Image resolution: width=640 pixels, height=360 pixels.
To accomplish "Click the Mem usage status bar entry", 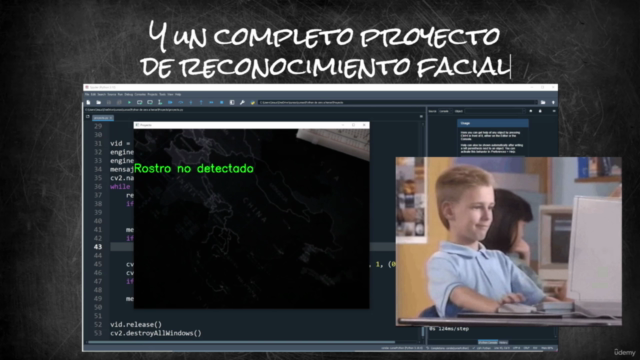I will [x=547, y=348].
